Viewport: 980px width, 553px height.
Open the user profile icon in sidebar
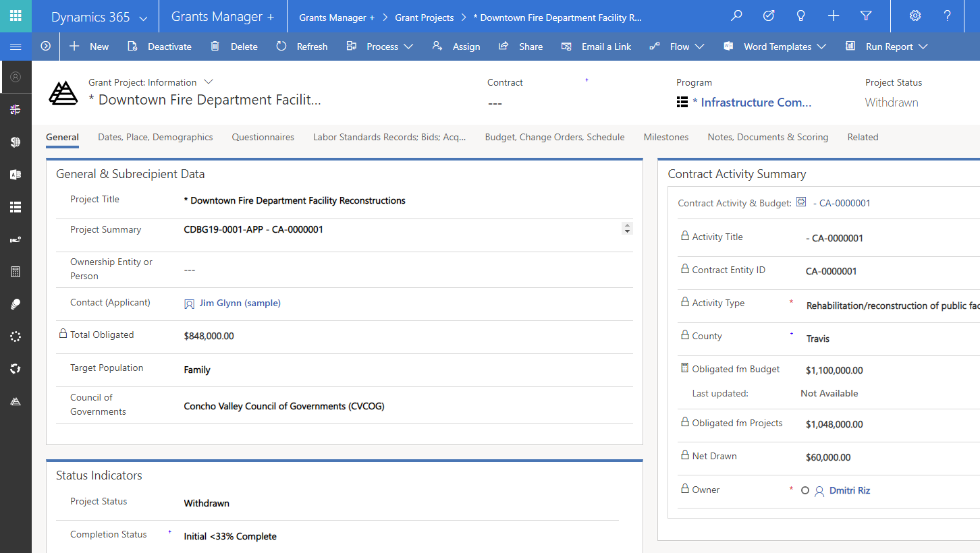(x=16, y=78)
